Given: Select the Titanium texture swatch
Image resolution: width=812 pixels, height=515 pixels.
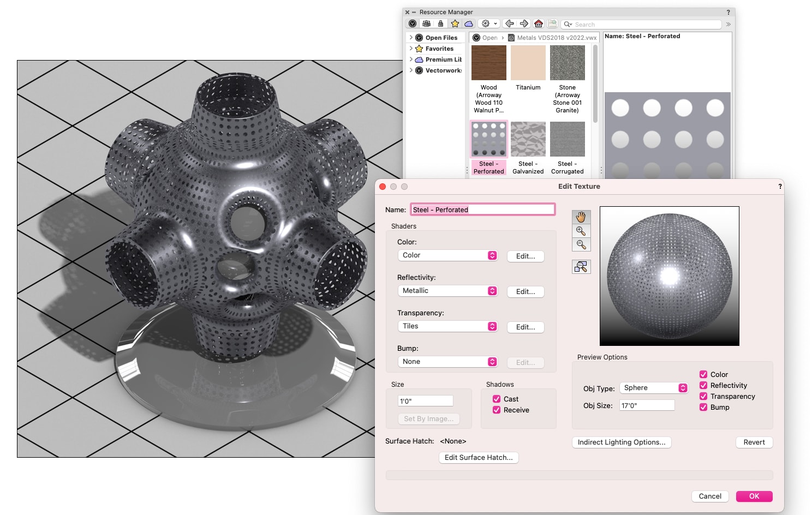Looking at the screenshot, I should click(x=528, y=63).
